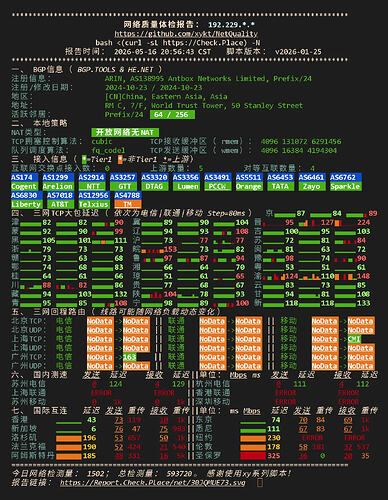The image size is (388, 500).
Task: Click the Cogent label
Action: pos(24,186)
